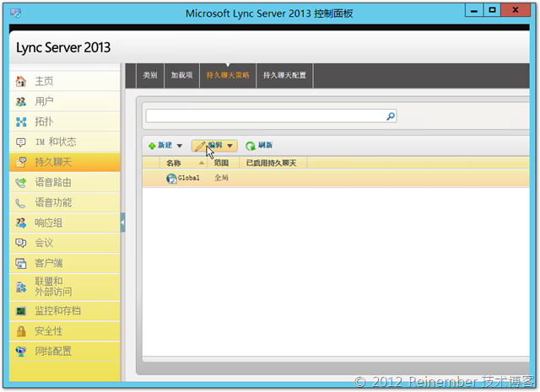Go to 响应组 section
540x392 pixels.
click(x=65, y=223)
